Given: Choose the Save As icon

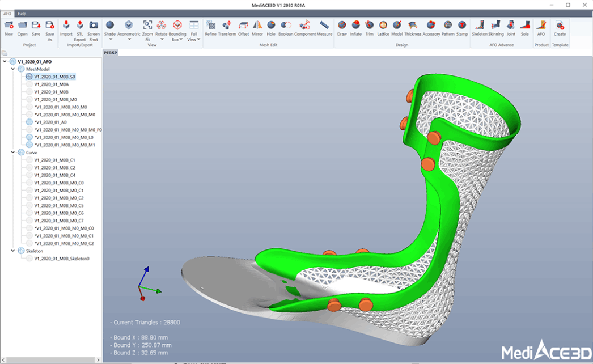Looking at the screenshot, I should tap(49, 26).
